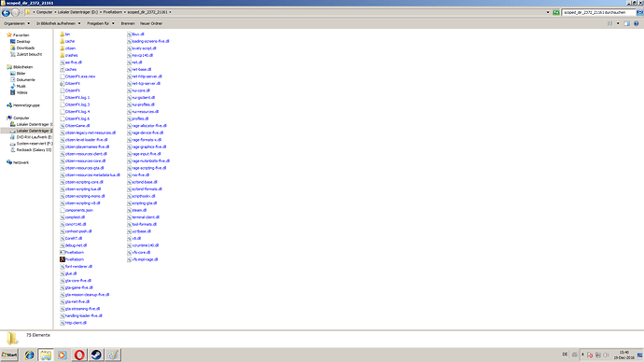Select the components.json file icon
The width and height of the screenshot is (644, 362).
63,210
